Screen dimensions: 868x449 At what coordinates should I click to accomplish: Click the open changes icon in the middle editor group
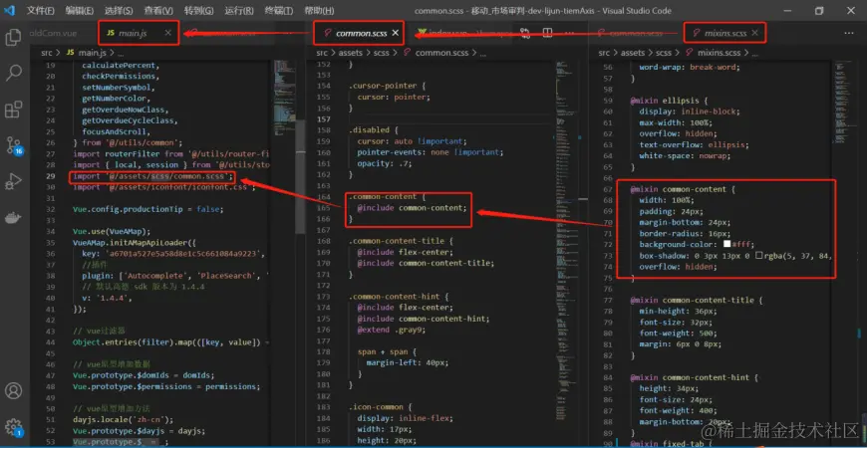tap(525, 33)
